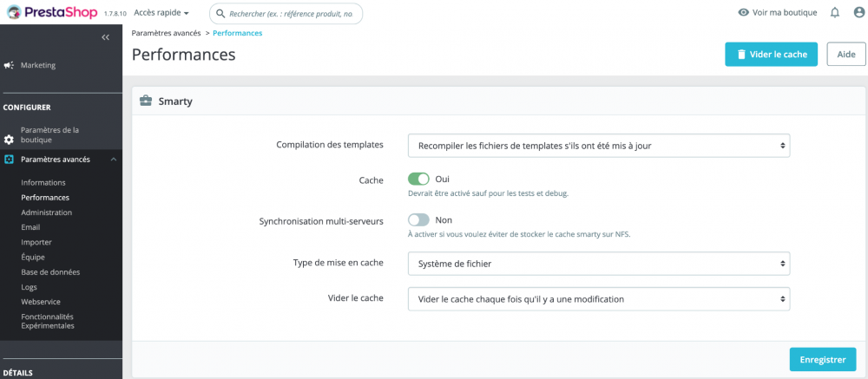The image size is (868, 379).
Task: Open Compilation des templates dropdown
Action: pos(599,146)
